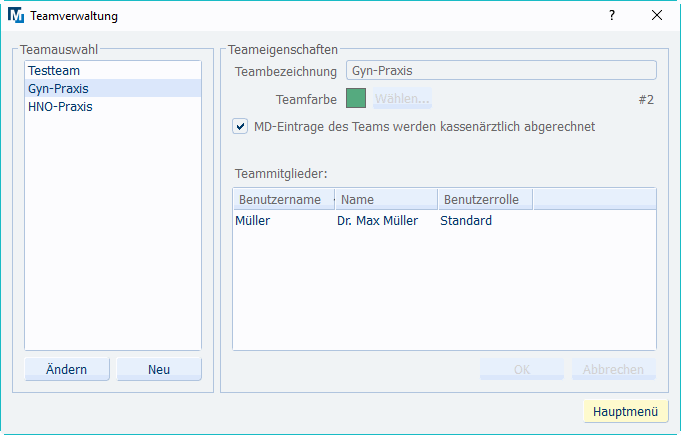
Task: Click the Standard role cell for Müller
Action: pos(466,221)
